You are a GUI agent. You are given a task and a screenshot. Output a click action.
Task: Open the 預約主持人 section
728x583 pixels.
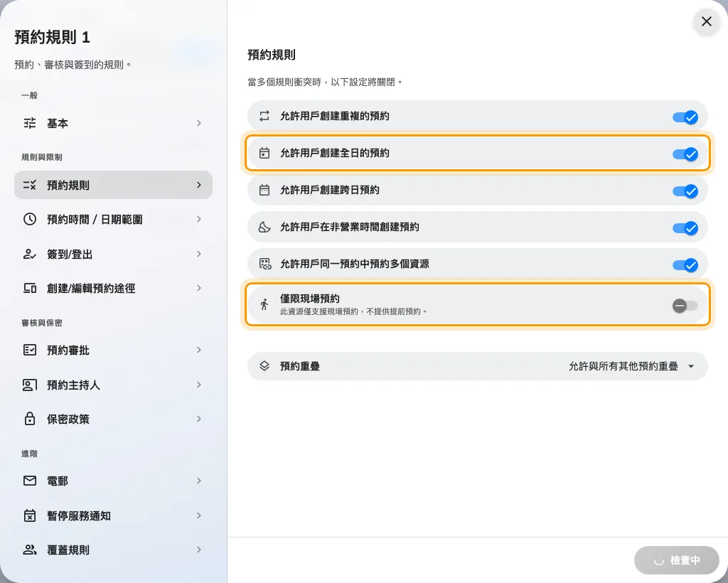[113, 385]
